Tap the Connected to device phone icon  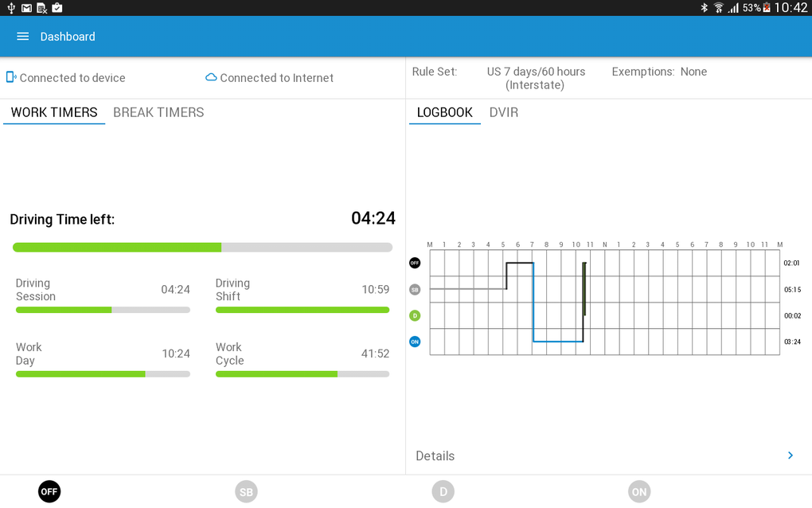11,77
